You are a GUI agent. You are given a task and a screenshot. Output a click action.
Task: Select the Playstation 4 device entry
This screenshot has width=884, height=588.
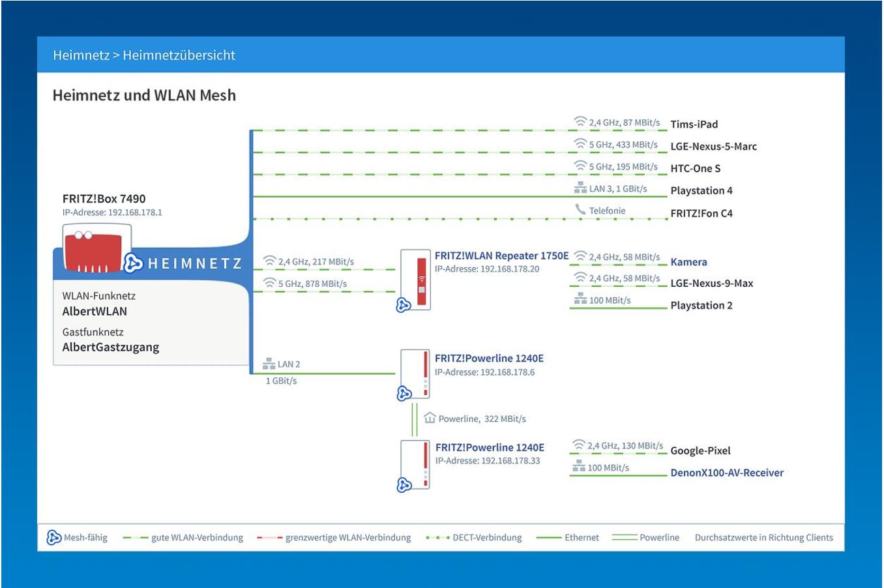point(701,190)
